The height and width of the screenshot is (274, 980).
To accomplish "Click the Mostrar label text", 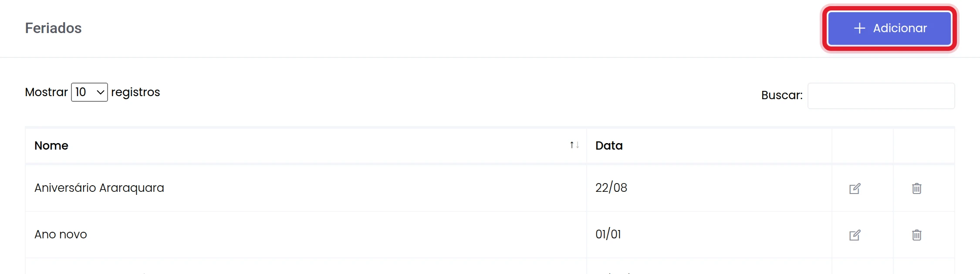I will click(x=46, y=92).
